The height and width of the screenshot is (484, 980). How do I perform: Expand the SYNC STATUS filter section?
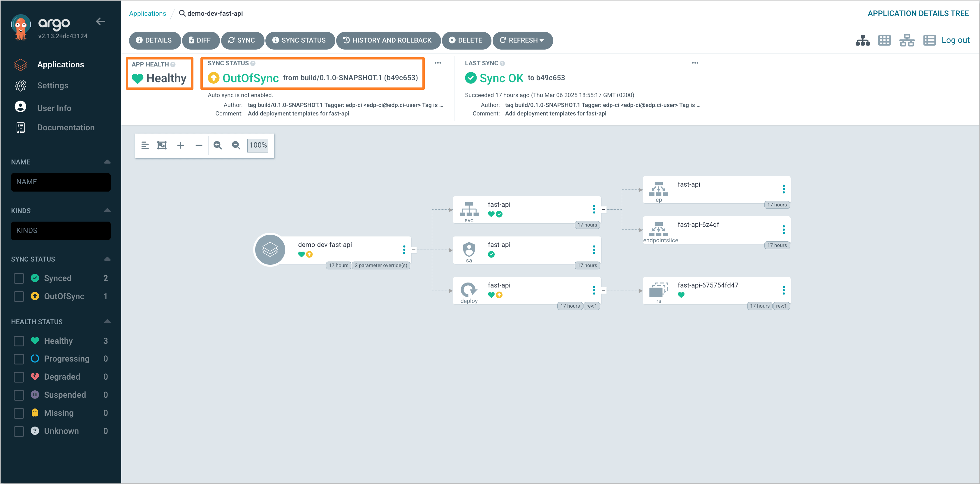click(x=107, y=258)
